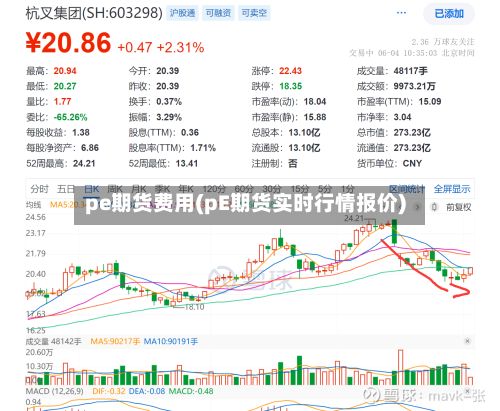Click the 成交额 value 9973.21万
Viewport: 500px width, 411px height.
pyautogui.click(x=414, y=86)
